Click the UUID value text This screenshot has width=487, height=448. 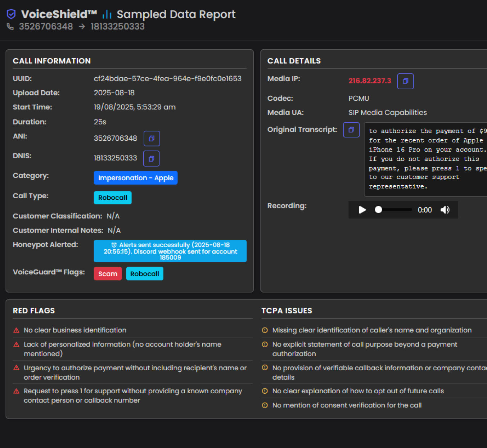167,79
